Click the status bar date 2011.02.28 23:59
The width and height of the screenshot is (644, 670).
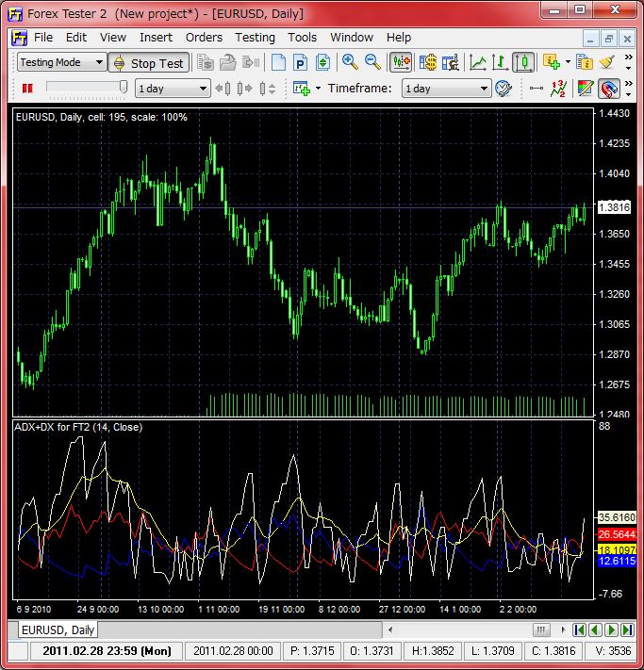(107, 651)
